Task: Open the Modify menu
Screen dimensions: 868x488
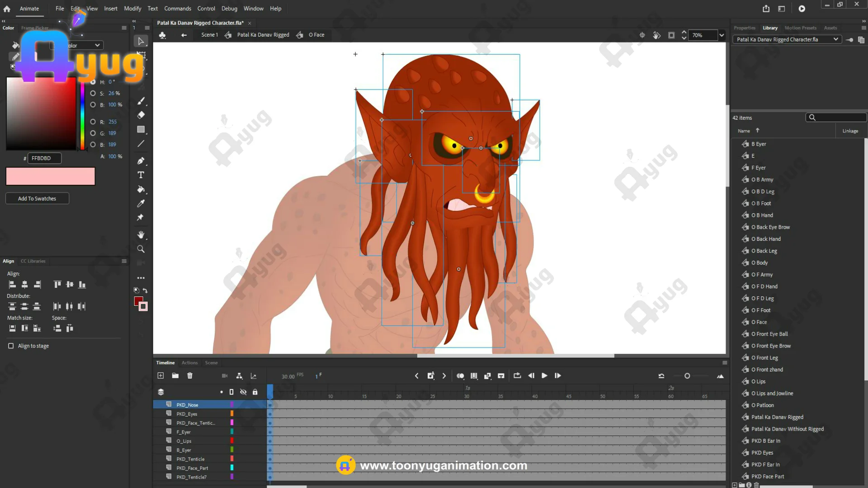Action: point(132,9)
